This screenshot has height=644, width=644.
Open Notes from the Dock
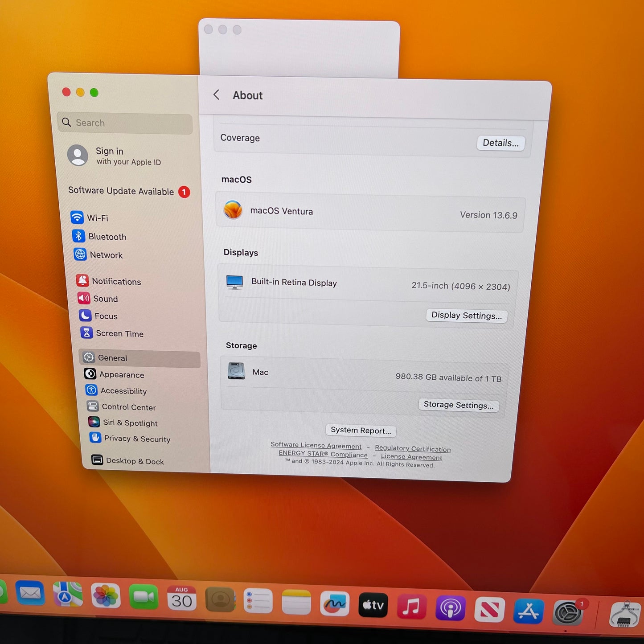(296, 603)
